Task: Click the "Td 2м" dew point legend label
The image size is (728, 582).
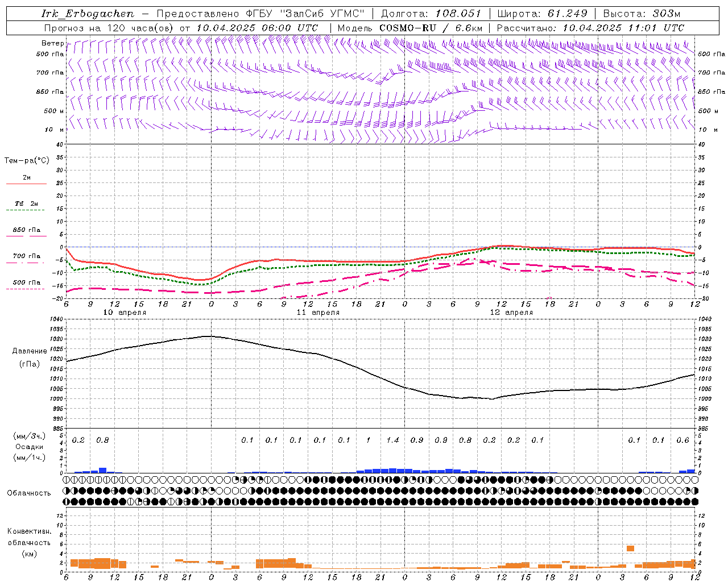Action: click(27, 203)
